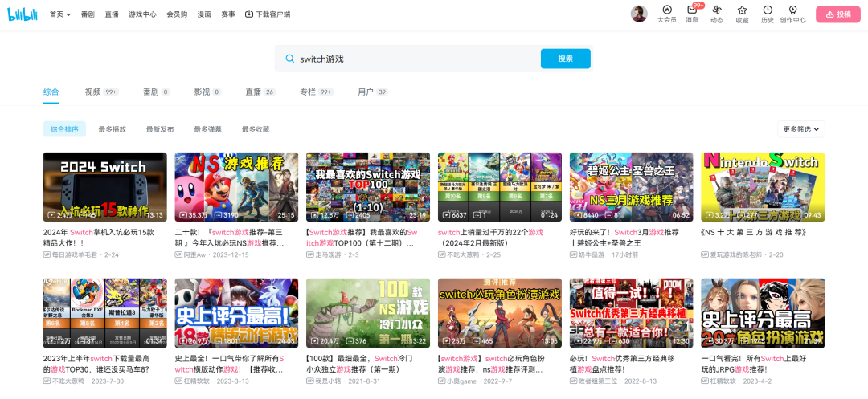The image size is (868, 399).
Task: Open the 历史 history clock icon
Action: (768, 10)
